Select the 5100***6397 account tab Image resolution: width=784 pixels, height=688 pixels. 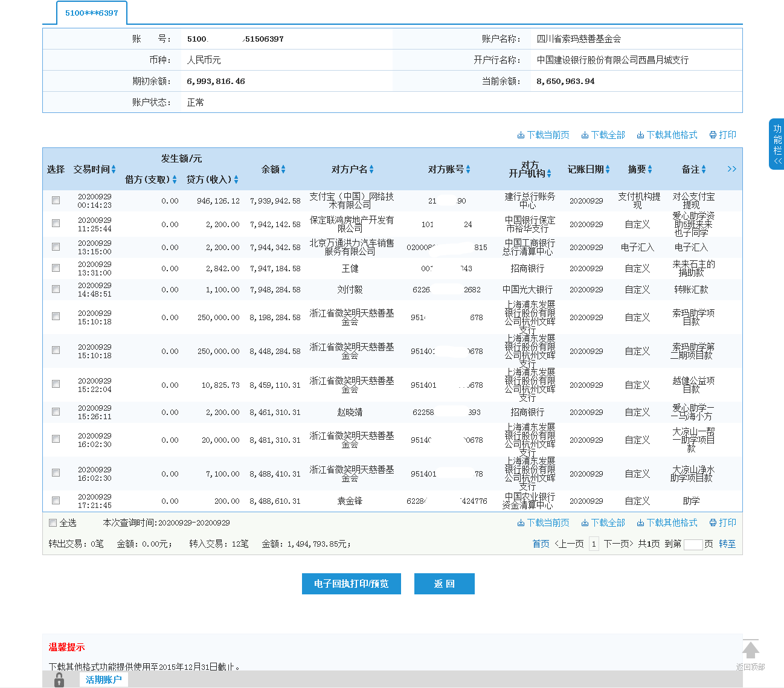tap(91, 13)
